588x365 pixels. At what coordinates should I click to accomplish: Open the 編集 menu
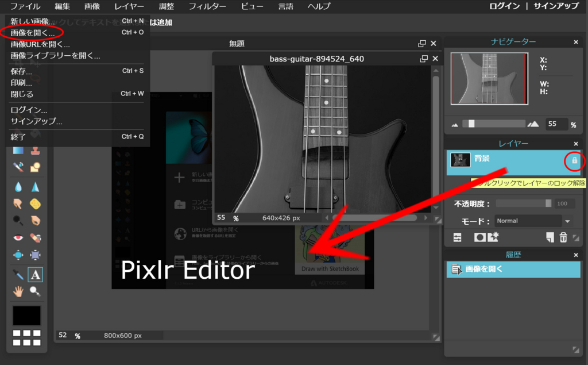(62, 6)
